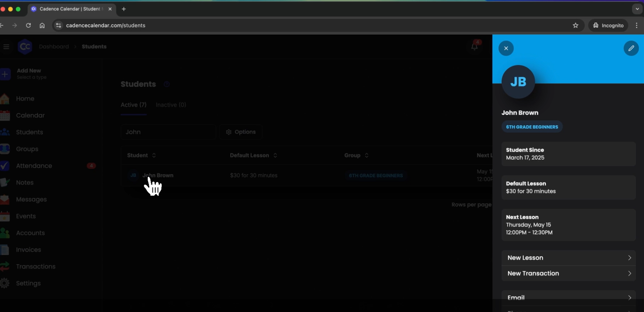Open New Transaction from student panel
644x312 pixels.
point(568,273)
